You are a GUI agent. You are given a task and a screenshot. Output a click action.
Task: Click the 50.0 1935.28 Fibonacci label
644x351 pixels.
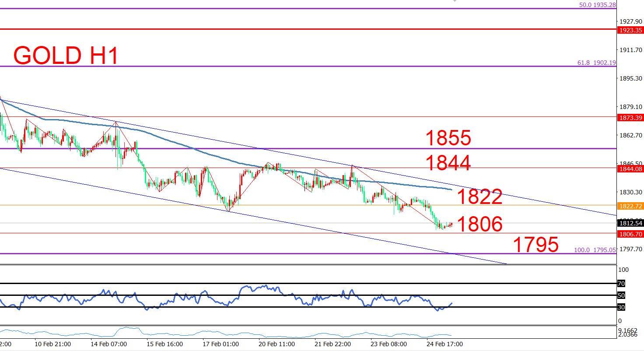597,5
